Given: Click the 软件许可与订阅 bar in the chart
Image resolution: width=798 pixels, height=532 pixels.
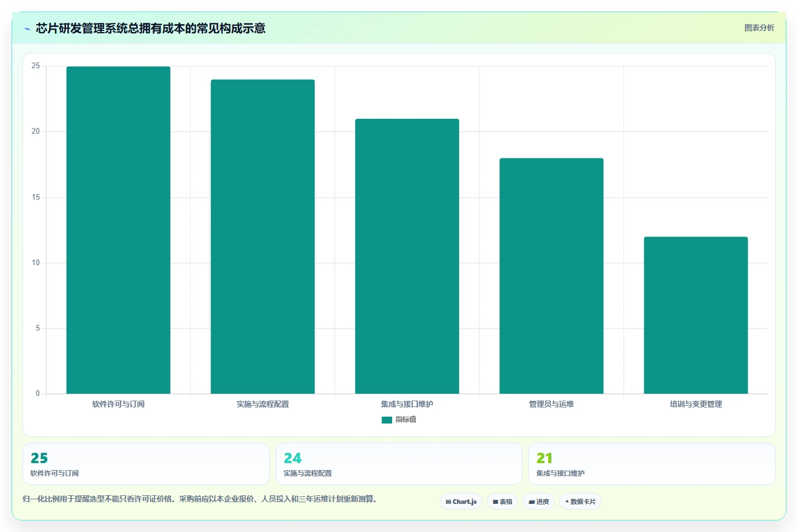Looking at the screenshot, I should pyautogui.click(x=118, y=230).
